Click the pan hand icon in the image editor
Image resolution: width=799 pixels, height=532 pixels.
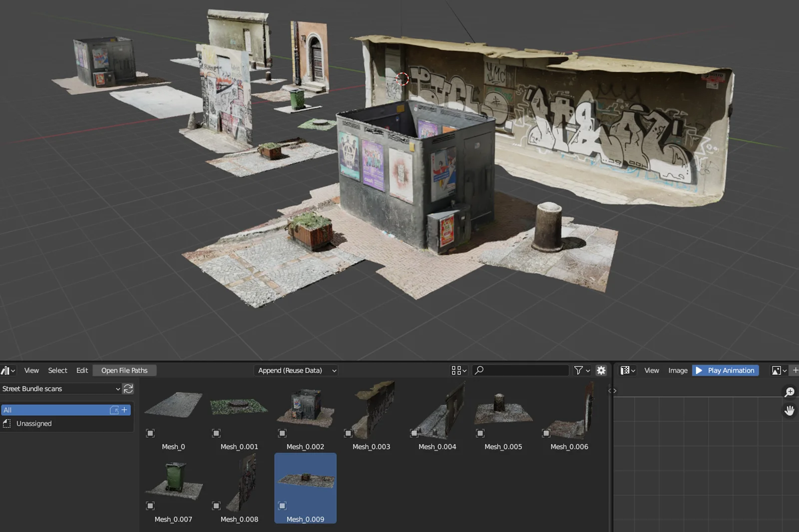click(x=790, y=411)
